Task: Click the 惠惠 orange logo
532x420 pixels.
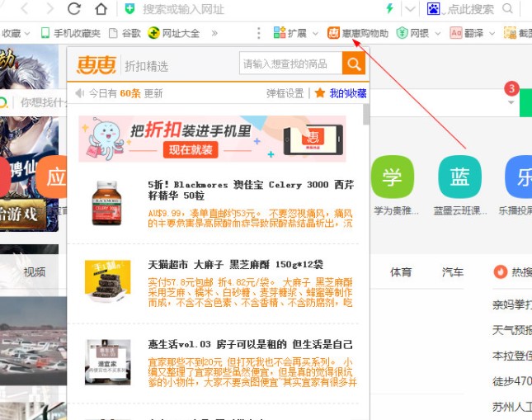Action: [97, 65]
